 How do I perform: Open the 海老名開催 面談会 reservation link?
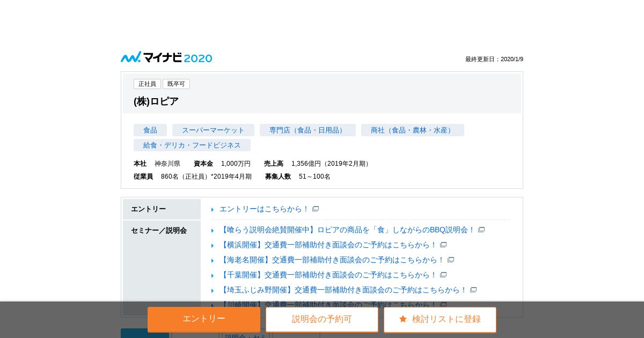(332, 260)
